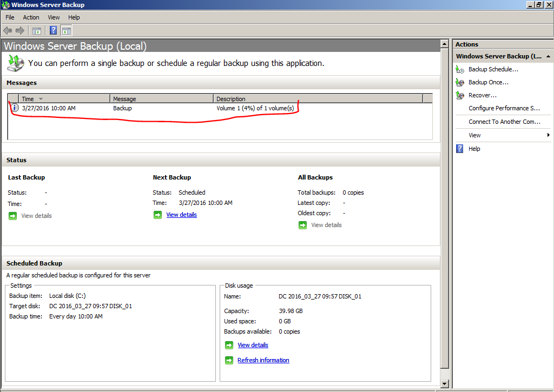Image resolution: width=554 pixels, height=392 pixels.
Task: Collapse the Windows Server Backup actions section
Action: pyautogui.click(x=548, y=57)
